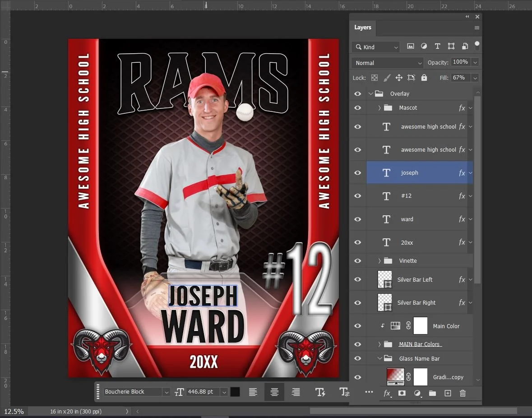Open the font size dropdown arrow
The image size is (532, 418).
point(224,392)
